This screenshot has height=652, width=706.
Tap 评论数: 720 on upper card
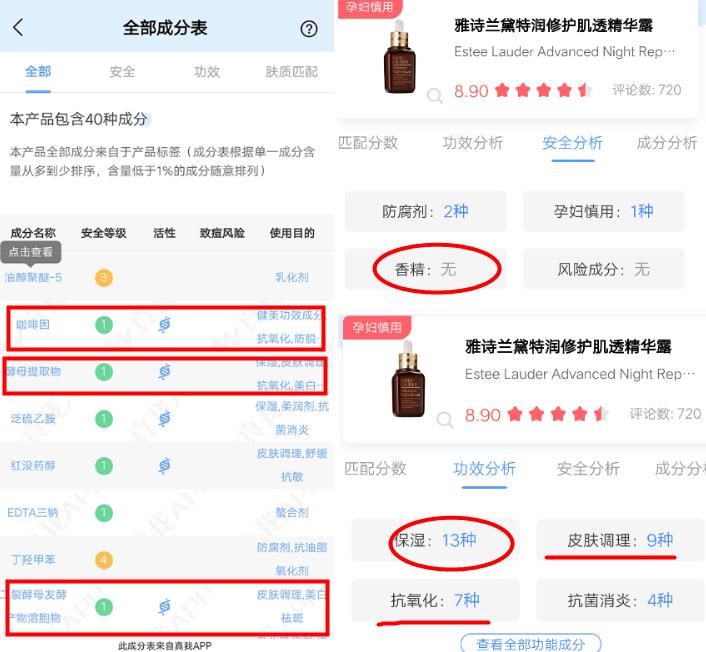[x=647, y=90]
